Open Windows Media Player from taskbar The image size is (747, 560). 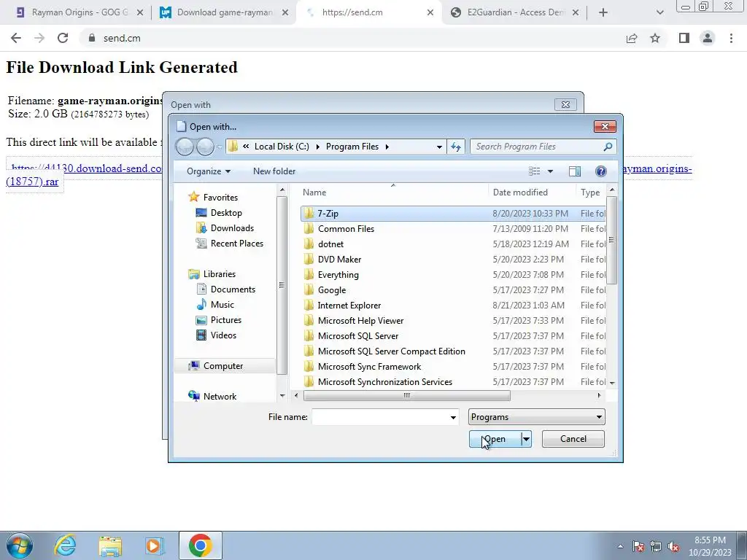coord(154,545)
